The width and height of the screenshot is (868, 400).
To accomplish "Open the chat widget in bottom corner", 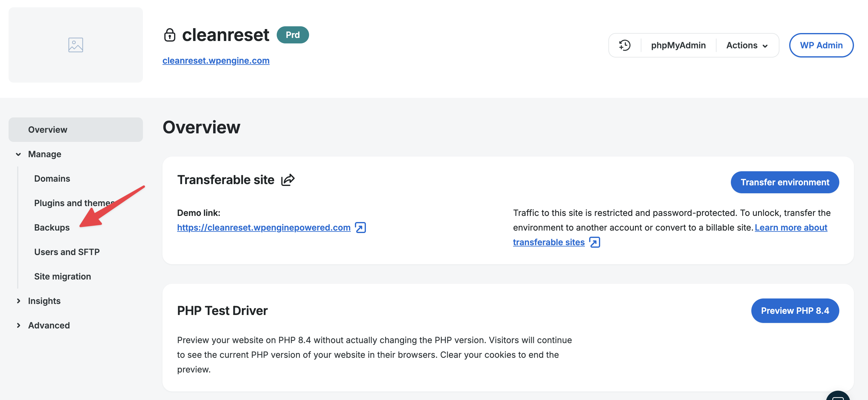I will pyautogui.click(x=838, y=397).
